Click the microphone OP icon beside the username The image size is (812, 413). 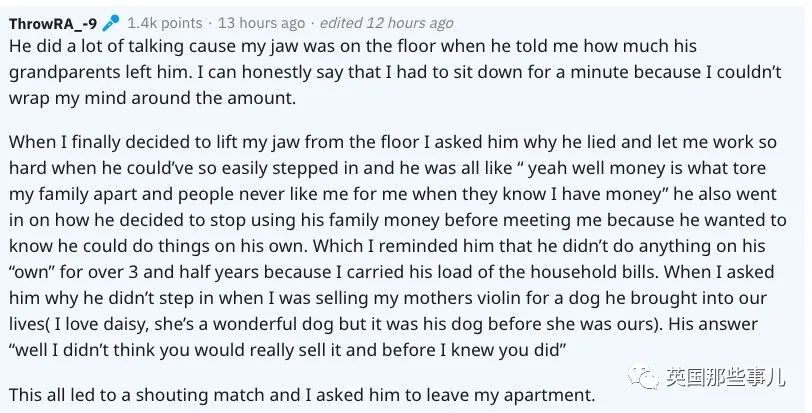coord(110,23)
